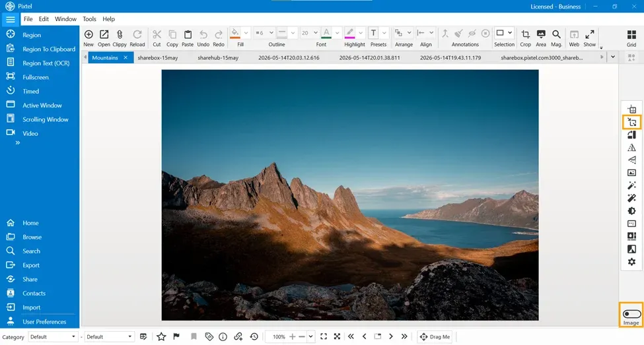Click zoom in plus button
Image resolution: width=644 pixels, height=345 pixels.
point(293,337)
